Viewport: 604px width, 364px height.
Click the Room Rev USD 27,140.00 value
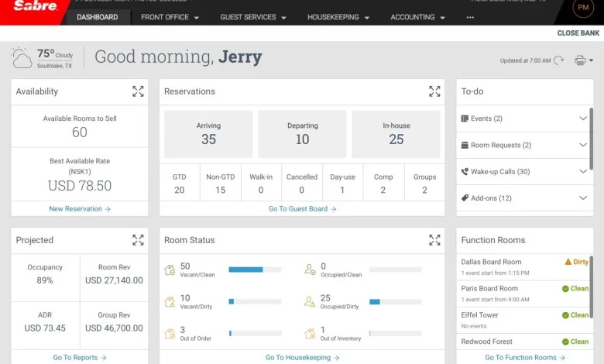click(x=114, y=280)
